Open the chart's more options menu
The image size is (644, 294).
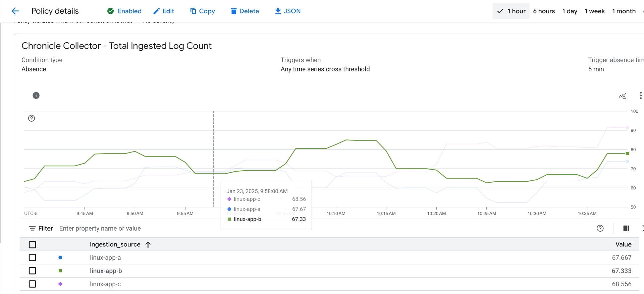click(640, 96)
